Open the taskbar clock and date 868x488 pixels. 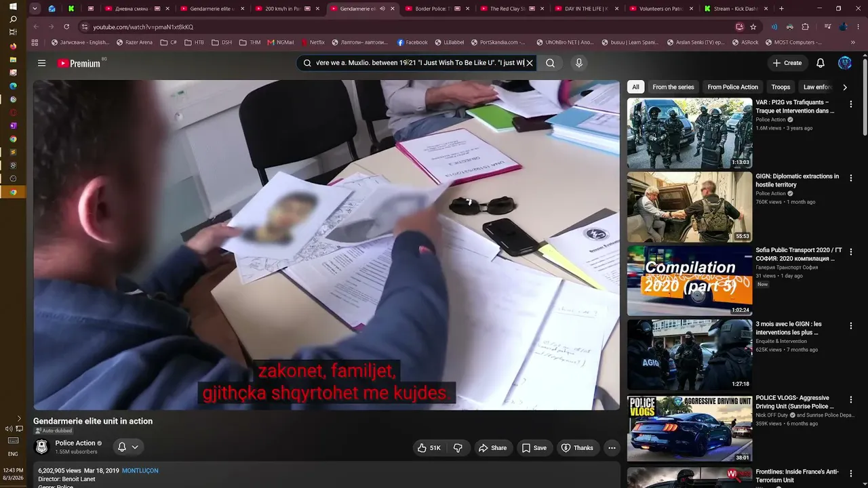point(13,474)
